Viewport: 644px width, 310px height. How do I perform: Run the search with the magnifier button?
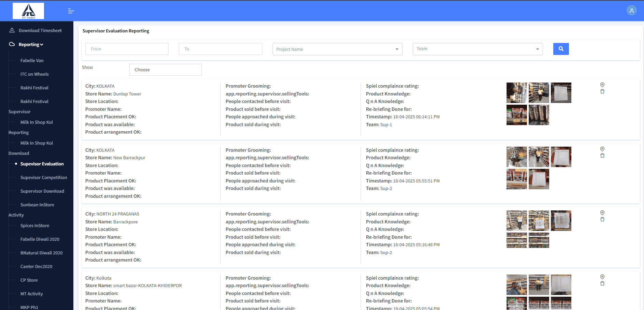coord(561,49)
